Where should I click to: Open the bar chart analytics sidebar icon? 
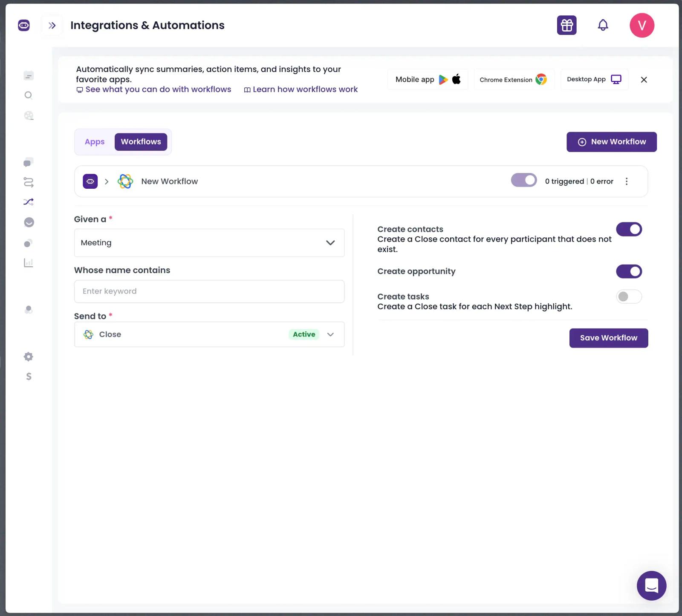pyautogui.click(x=29, y=262)
